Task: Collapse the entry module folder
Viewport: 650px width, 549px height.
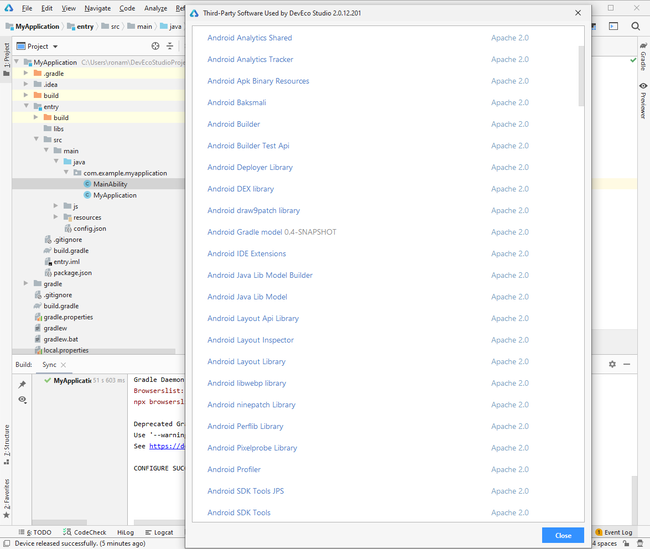Action: [x=26, y=106]
